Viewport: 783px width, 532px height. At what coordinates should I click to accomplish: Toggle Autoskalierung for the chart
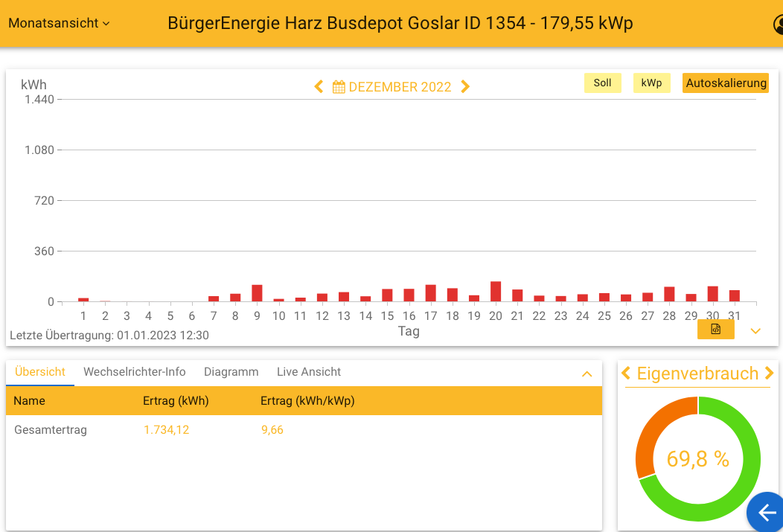725,83
